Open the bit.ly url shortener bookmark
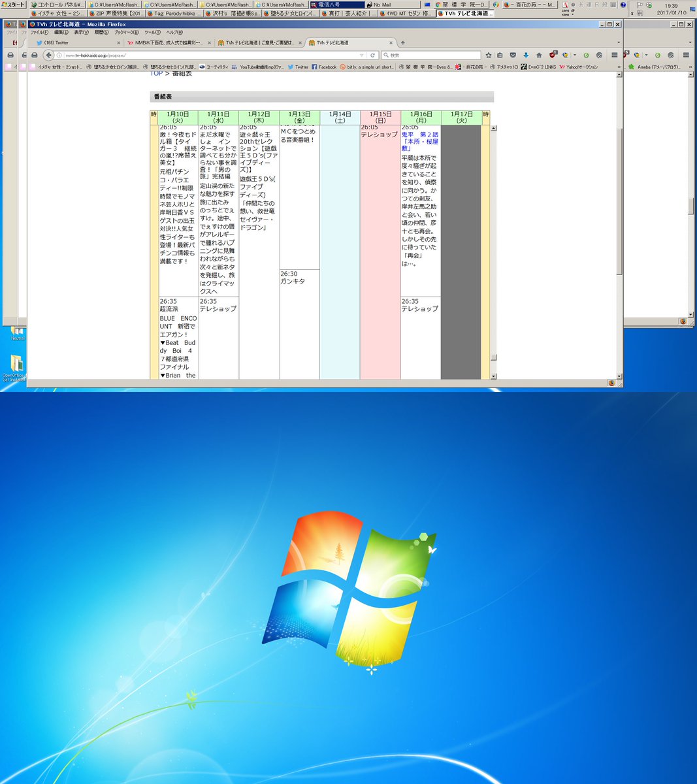The width and height of the screenshot is (697, 784). pyautogui.click(x=366, y=67)
